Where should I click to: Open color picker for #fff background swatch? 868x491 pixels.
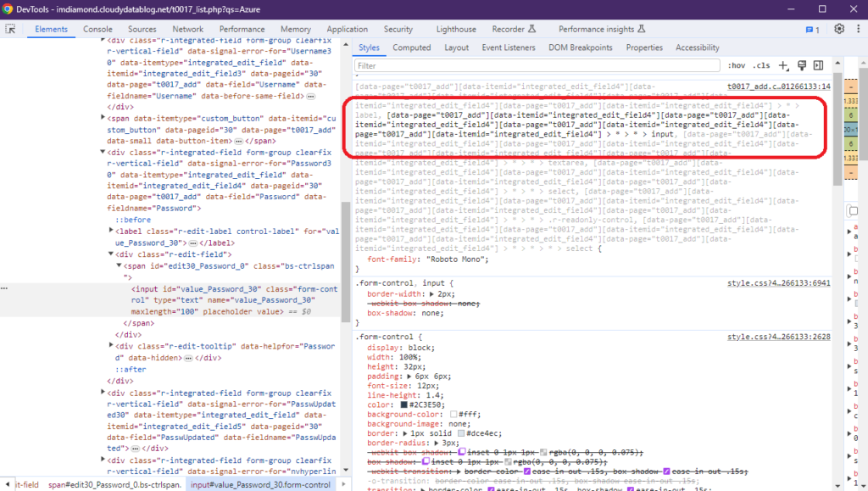point(453,414)
